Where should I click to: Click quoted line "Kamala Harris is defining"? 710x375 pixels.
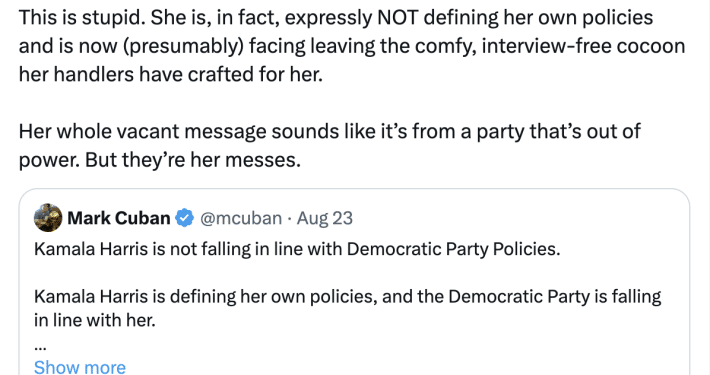click(347, 297)
